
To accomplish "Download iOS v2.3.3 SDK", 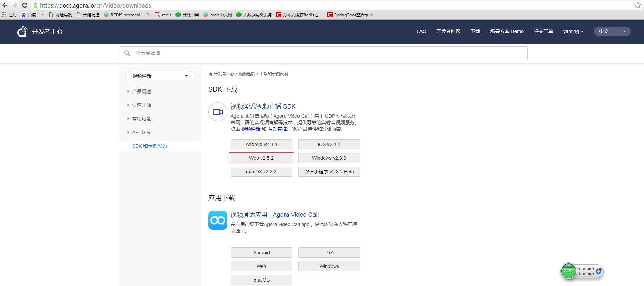I will click(329, 144).
